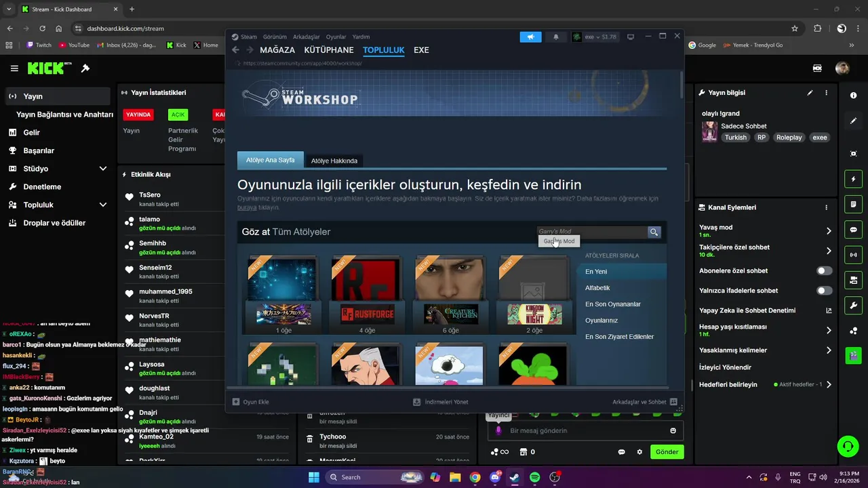Edit stream info with the pencil icon

coord(810,93)
